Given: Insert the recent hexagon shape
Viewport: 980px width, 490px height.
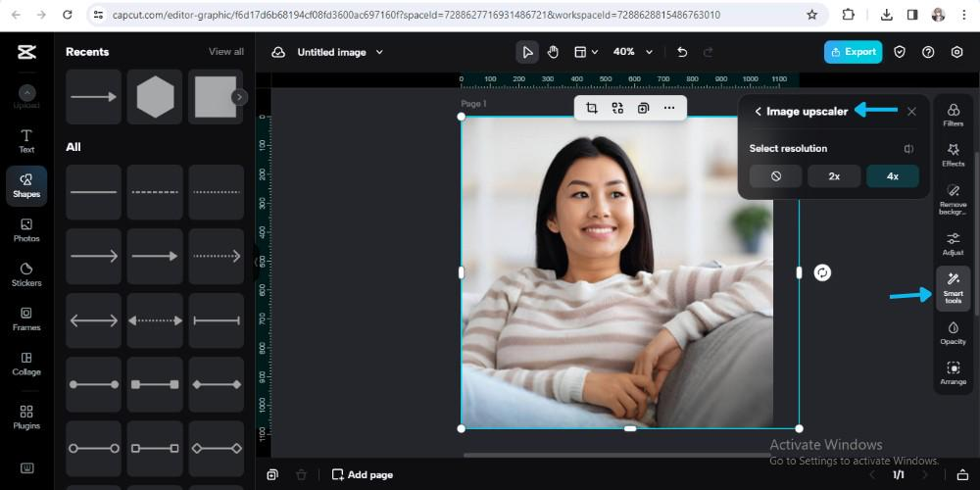Looking at the screenshot, I should [x=155, y=97].
